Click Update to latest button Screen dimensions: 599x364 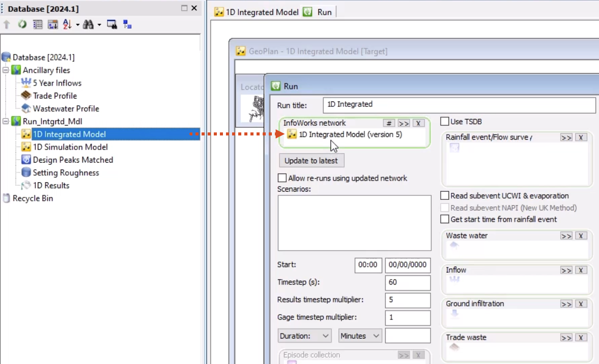tap(311, 161)
